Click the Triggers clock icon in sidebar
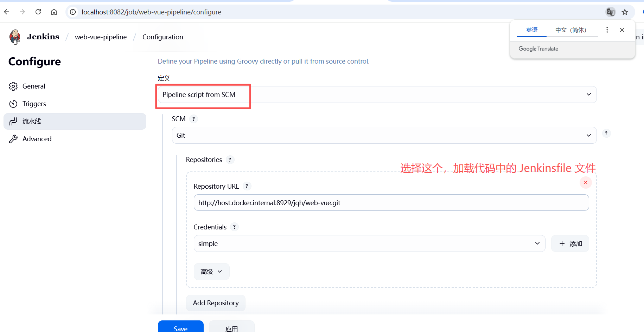644x332 pixels. (13, 104)
